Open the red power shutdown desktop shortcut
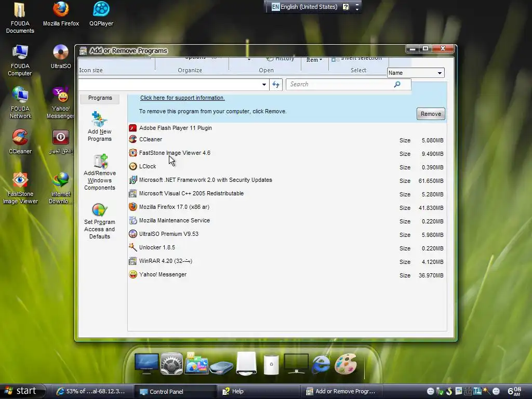This screenshot has width=532, height=399. (x=61, y=142)
